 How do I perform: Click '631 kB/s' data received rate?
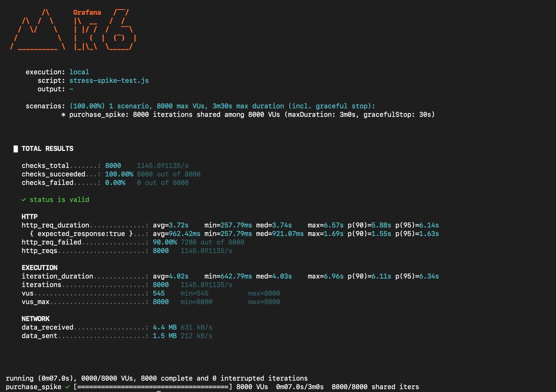click(196, 327)
